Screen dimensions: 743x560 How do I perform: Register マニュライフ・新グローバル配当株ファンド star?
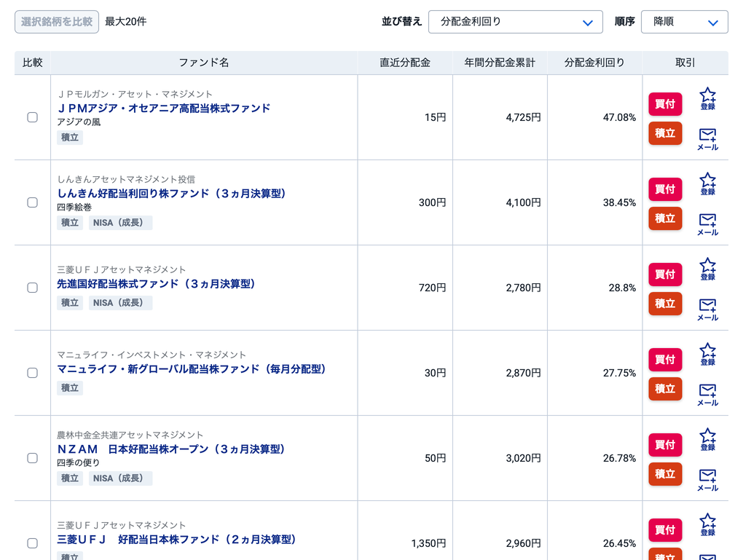click(707, 354)
